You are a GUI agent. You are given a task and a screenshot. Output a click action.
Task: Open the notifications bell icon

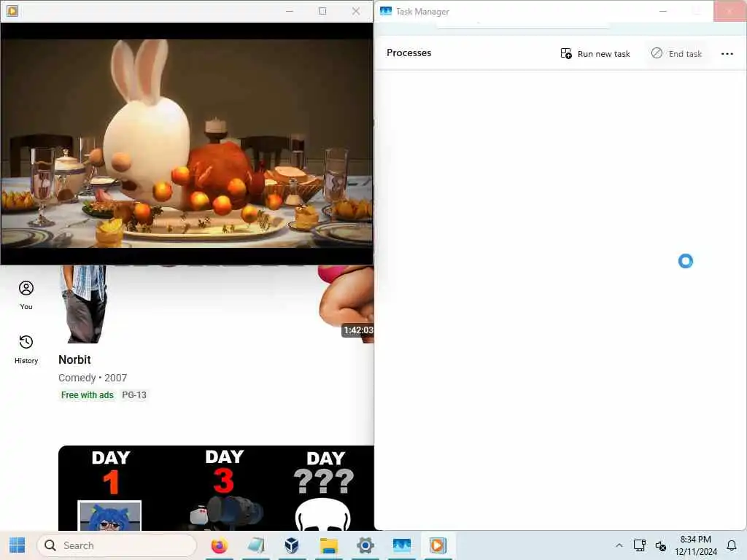click(x=731, y=545)
